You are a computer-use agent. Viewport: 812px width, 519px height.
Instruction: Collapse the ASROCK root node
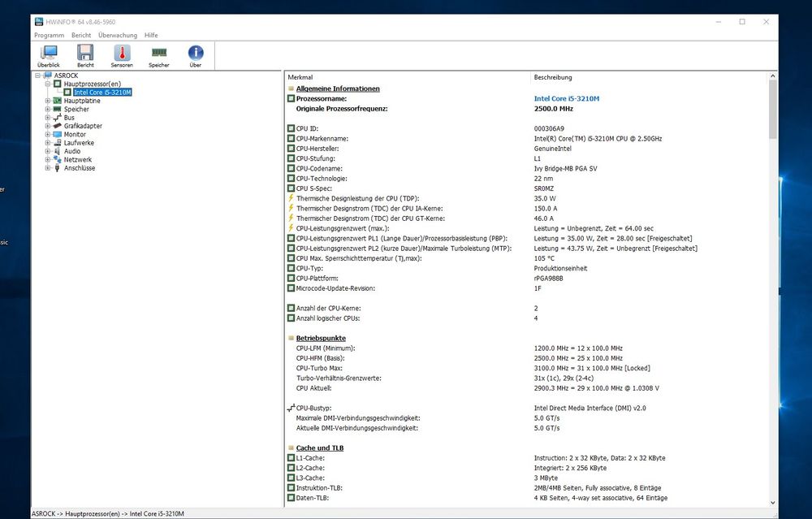(38, 76)
